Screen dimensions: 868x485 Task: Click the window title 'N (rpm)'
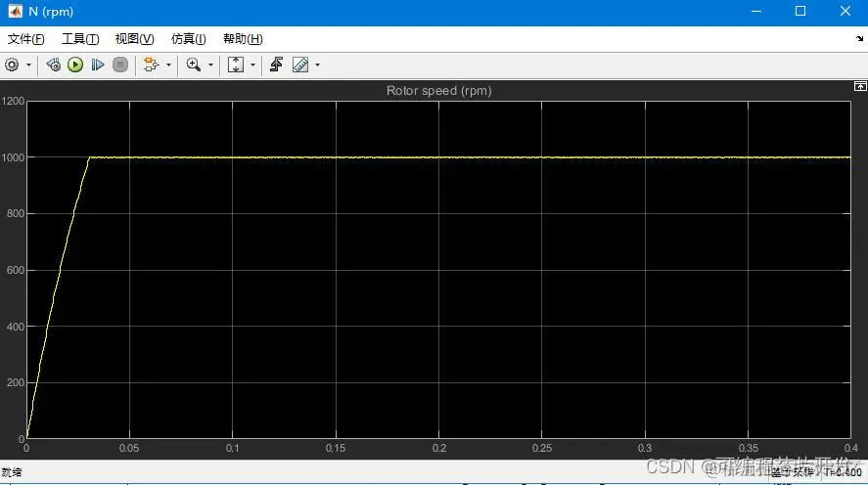coord(51,12)
